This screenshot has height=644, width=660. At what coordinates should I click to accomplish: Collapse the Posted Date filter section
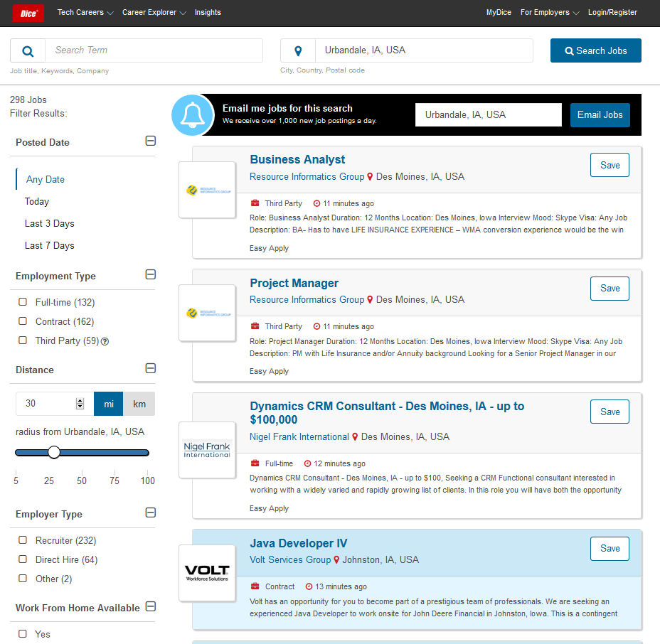[x=150, y=141]
